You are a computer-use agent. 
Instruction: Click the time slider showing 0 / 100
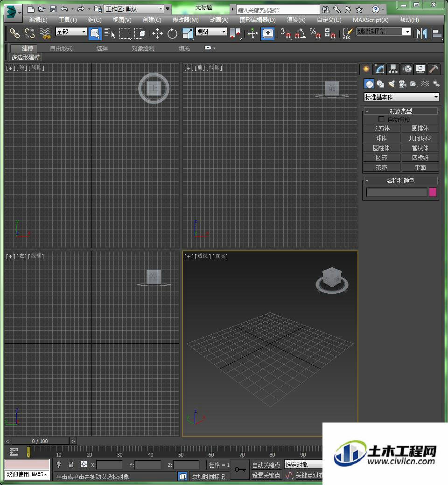40,441
